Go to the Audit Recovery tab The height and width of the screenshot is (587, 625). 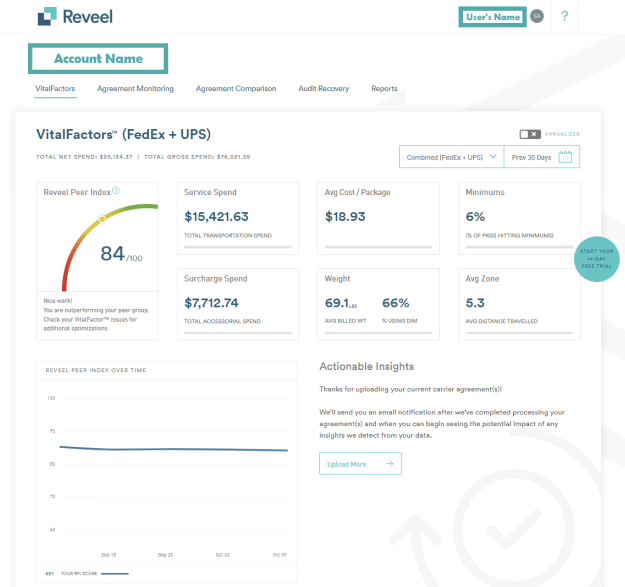tap(324, 88)
